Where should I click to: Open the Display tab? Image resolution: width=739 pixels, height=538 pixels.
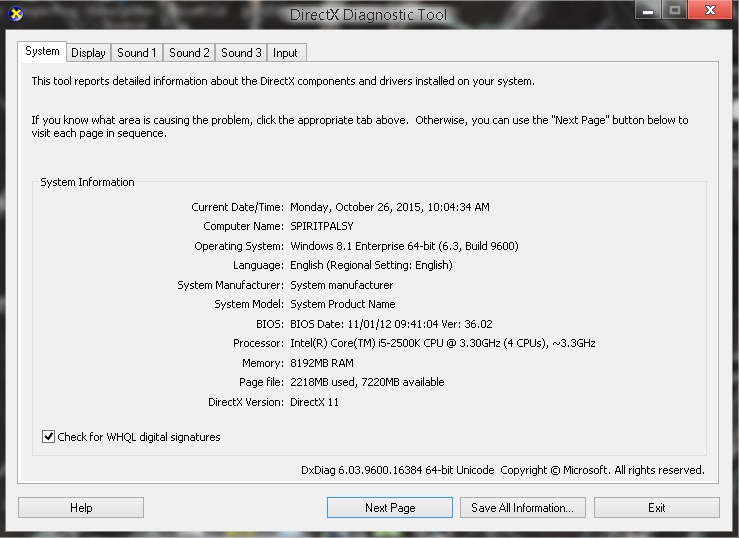88,53
